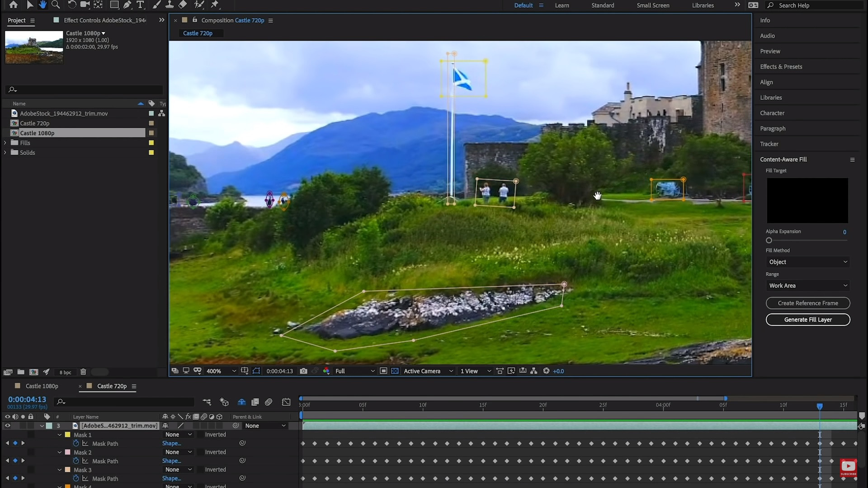Open the Standard workspace menu item

602,5
